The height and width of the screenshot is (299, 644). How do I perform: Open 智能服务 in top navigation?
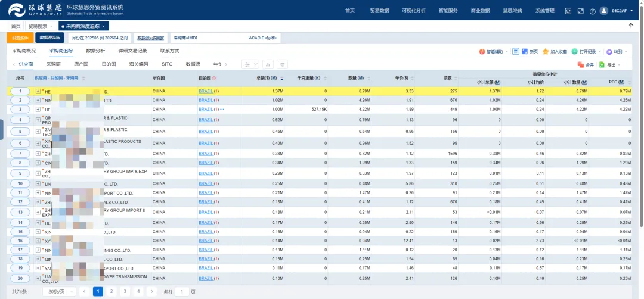pyautogui.click(x=448, y=11)
